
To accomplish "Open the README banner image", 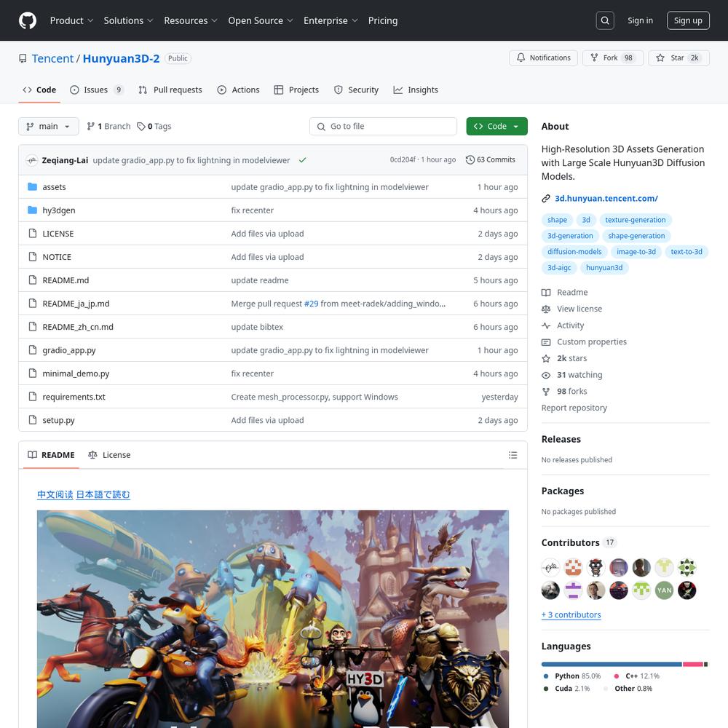I will (273, 620).
